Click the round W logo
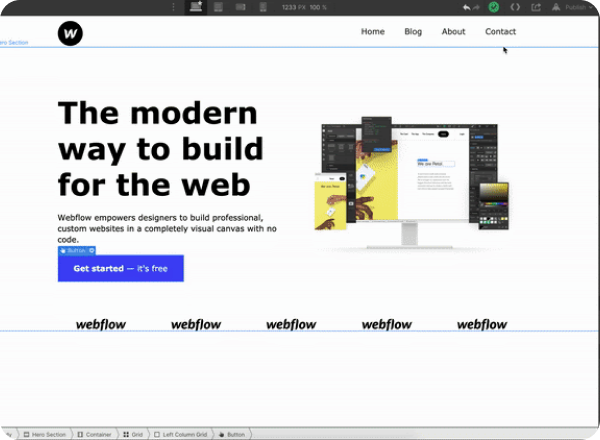 [70, 33]
